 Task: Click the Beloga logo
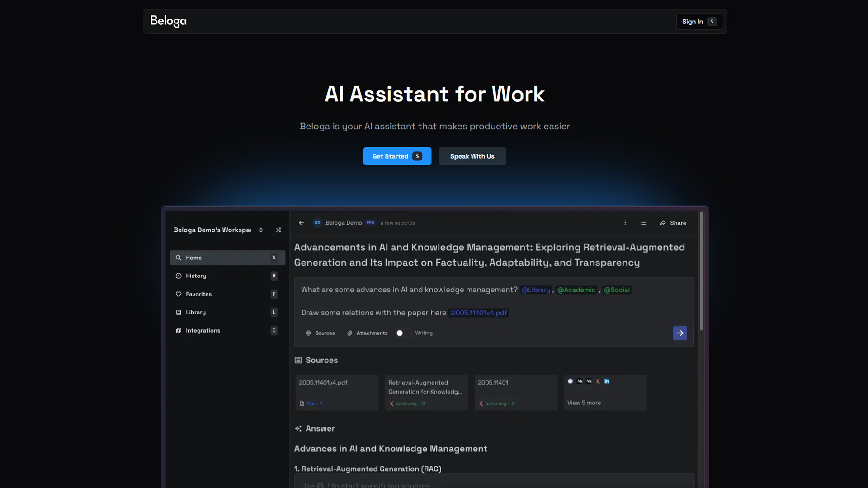click(x=168, y=21)
